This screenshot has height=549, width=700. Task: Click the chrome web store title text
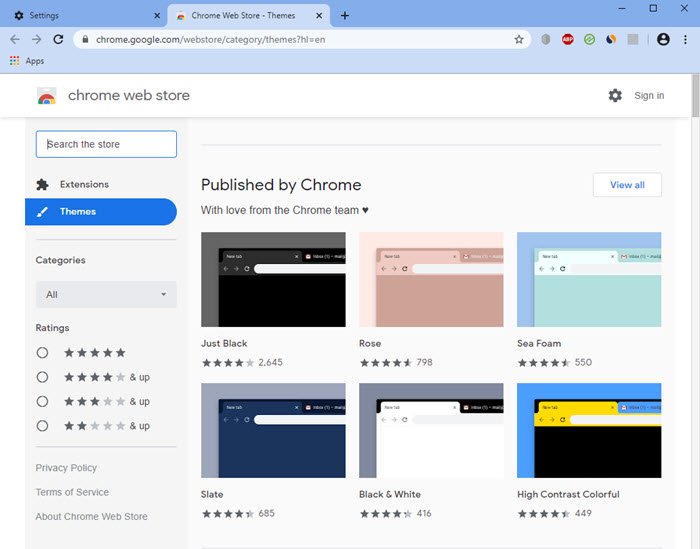(129, 95)
